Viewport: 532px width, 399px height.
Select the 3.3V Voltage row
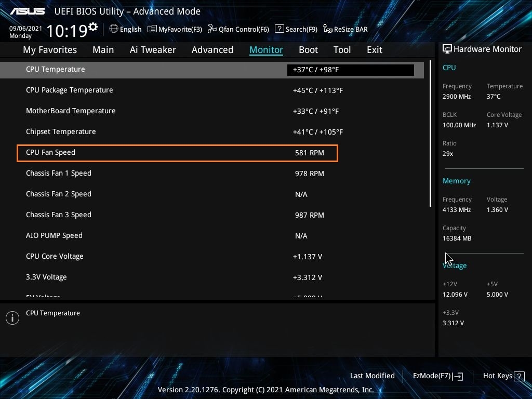point(212,277)
